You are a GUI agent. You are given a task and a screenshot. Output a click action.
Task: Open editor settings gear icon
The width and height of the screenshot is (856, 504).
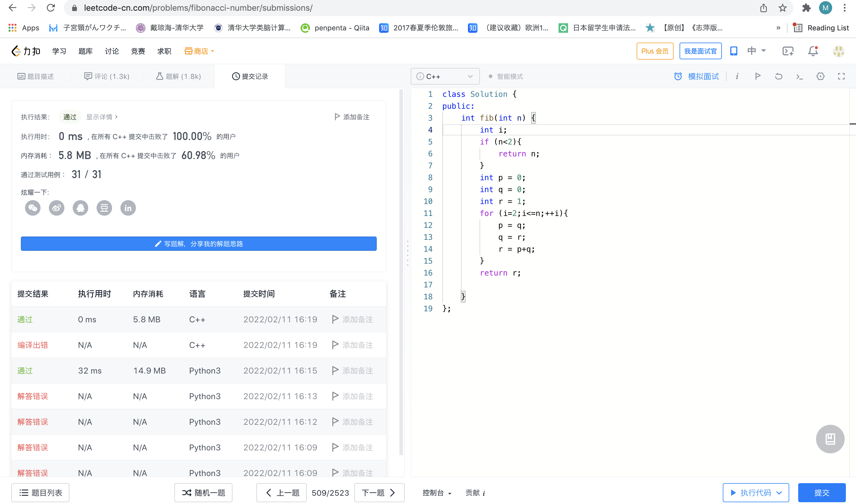(x=820, y=76)
